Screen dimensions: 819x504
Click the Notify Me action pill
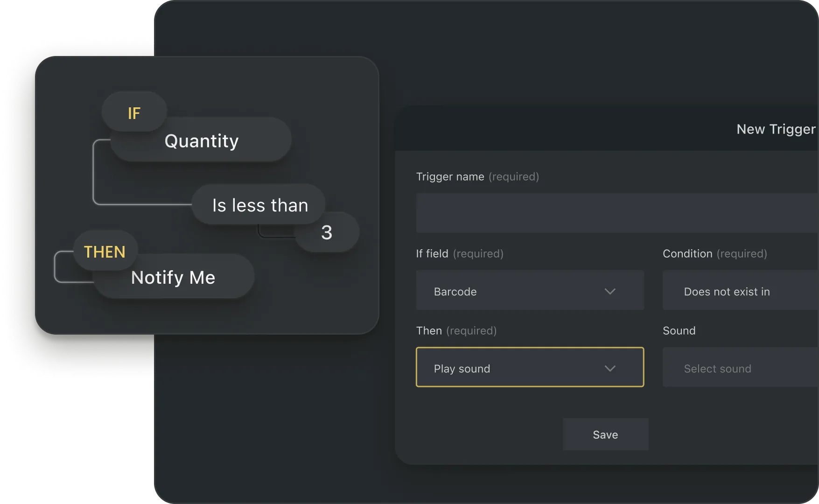pos(173,277)
